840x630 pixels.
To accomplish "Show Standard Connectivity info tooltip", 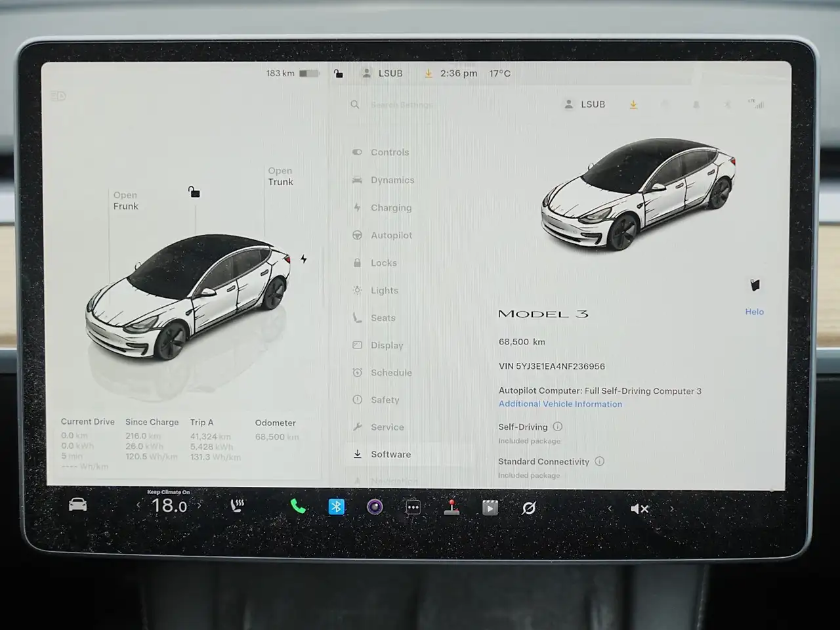I will click(x=599, y=461).
